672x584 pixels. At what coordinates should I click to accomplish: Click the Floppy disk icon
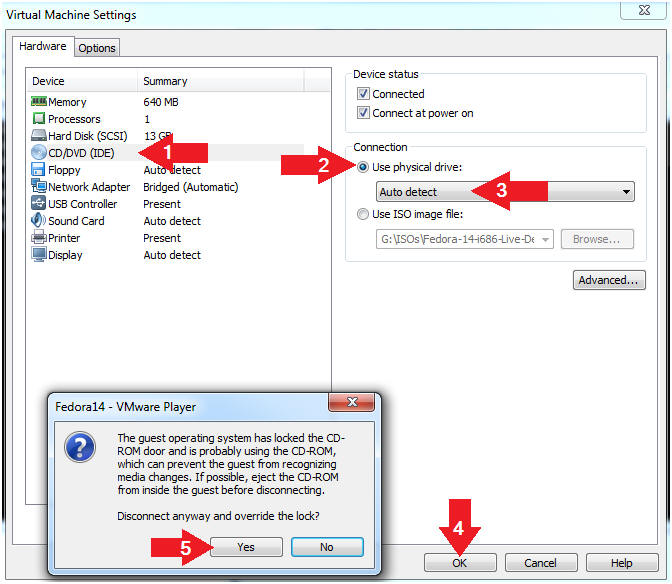coord(38,169)
